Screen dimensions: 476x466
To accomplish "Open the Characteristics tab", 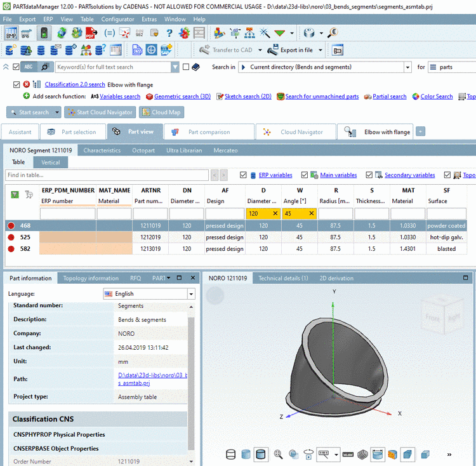I will tap(102, 150).
